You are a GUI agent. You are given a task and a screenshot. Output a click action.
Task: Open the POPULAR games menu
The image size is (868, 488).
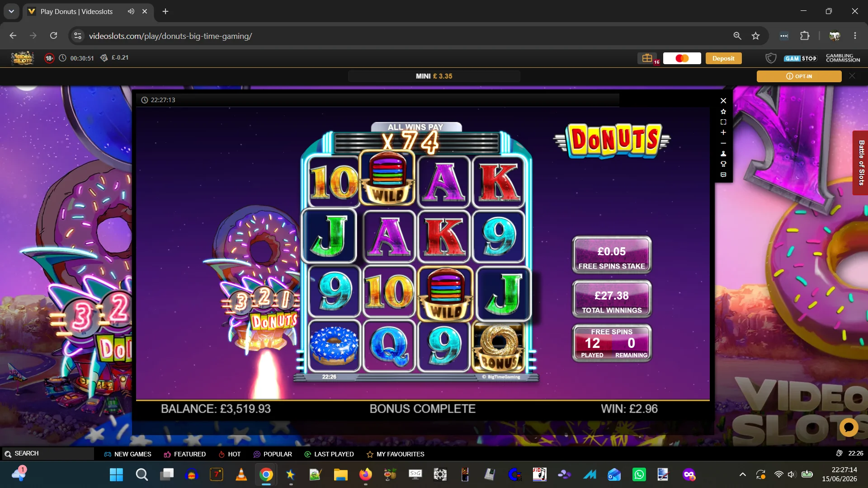pyautogui.click(x=273, y=454)
